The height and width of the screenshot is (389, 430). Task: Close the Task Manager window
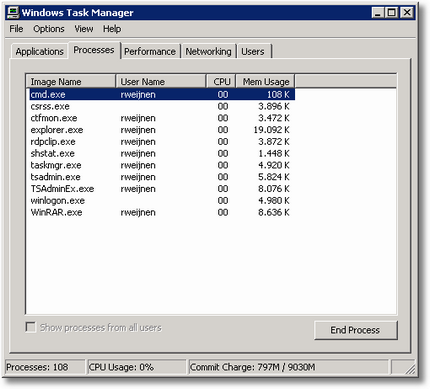tap(407, 13)
